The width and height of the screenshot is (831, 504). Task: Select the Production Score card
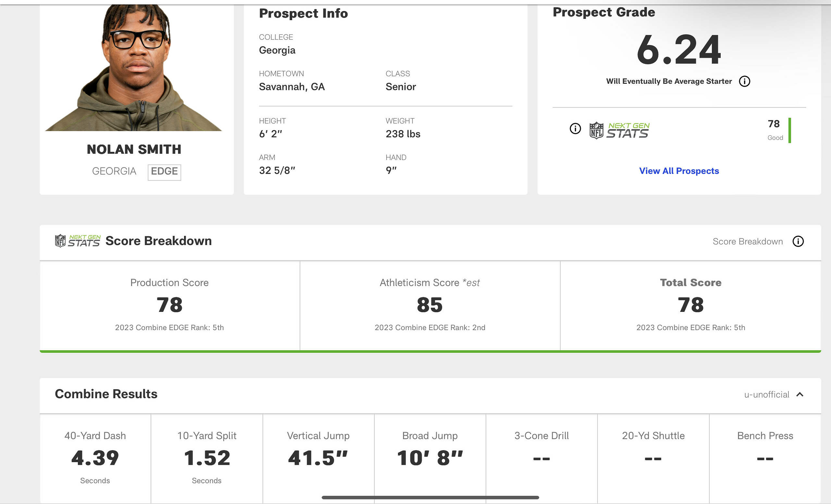[x=170, y=305]
